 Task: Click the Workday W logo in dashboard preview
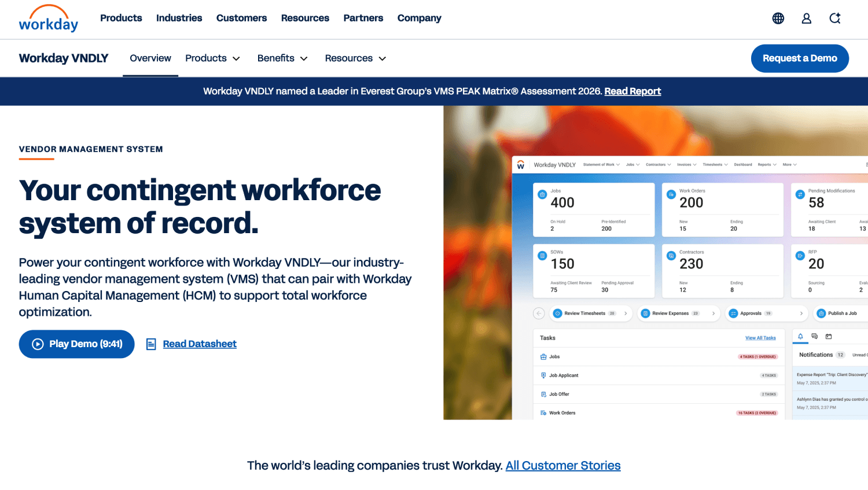point(521,165)
